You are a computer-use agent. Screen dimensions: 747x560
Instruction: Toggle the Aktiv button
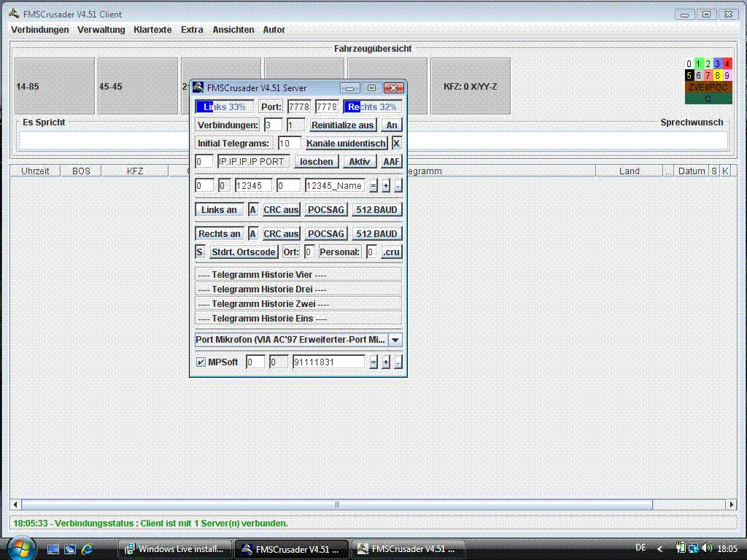tap(359, 161)
